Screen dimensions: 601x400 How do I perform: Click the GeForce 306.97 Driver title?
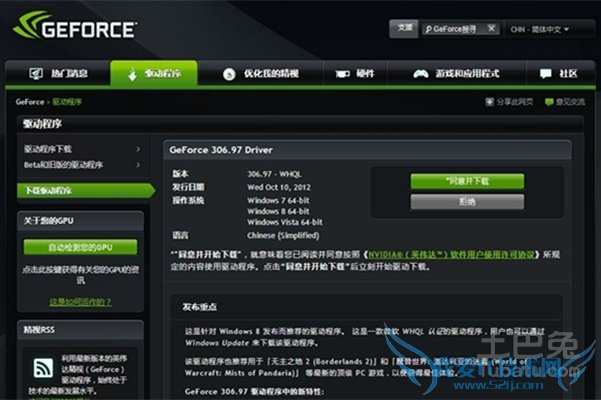[221, 150]
